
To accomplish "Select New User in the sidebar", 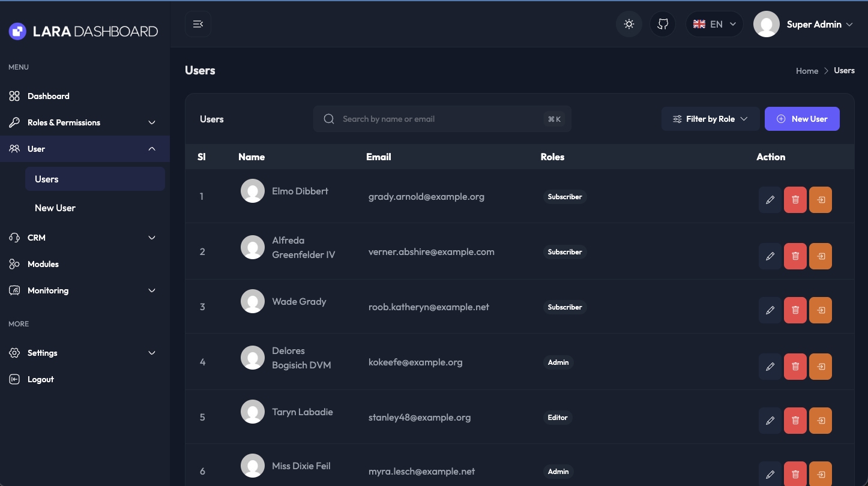I will pos(55,208).
